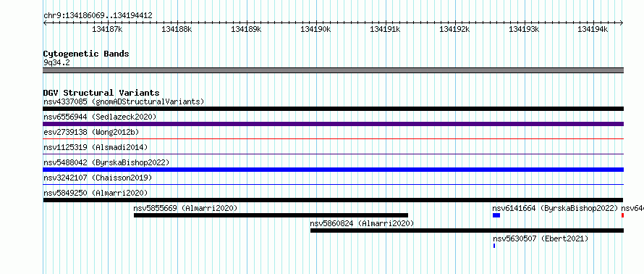This screenshot has height=274, width=644.
Task: Open nsv5488042 ByrskaBishop2022 label
Action: (106, 162)
